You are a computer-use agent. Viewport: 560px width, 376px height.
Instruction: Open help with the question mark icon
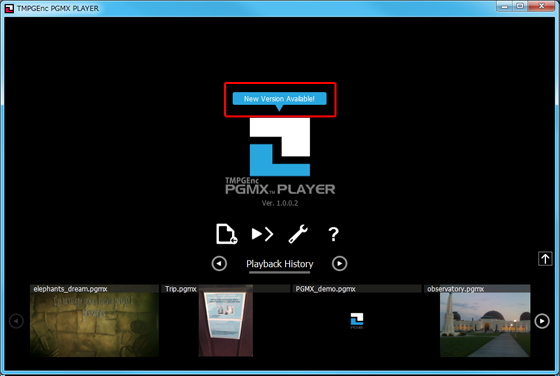333,235
